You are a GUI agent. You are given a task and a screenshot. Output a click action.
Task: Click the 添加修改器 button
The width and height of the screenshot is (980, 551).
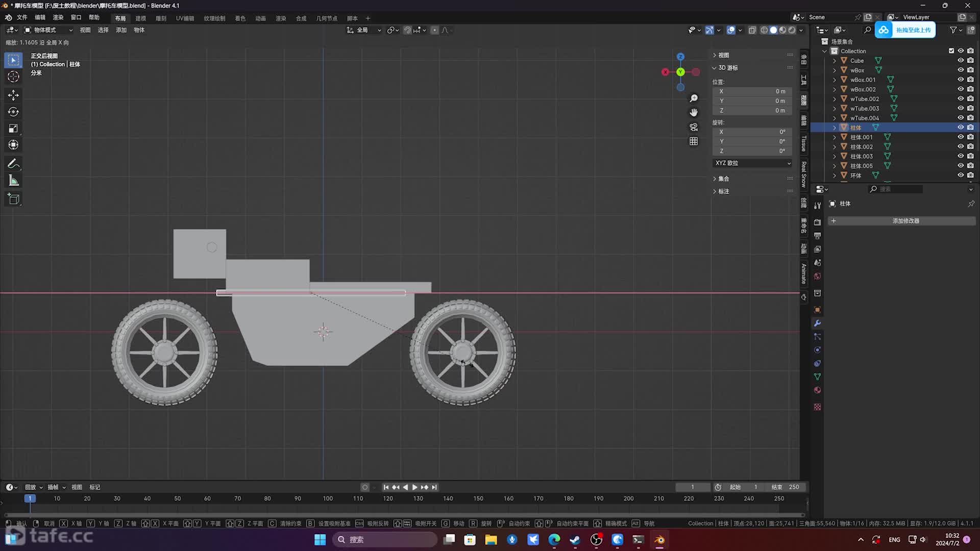pos(902,221)
